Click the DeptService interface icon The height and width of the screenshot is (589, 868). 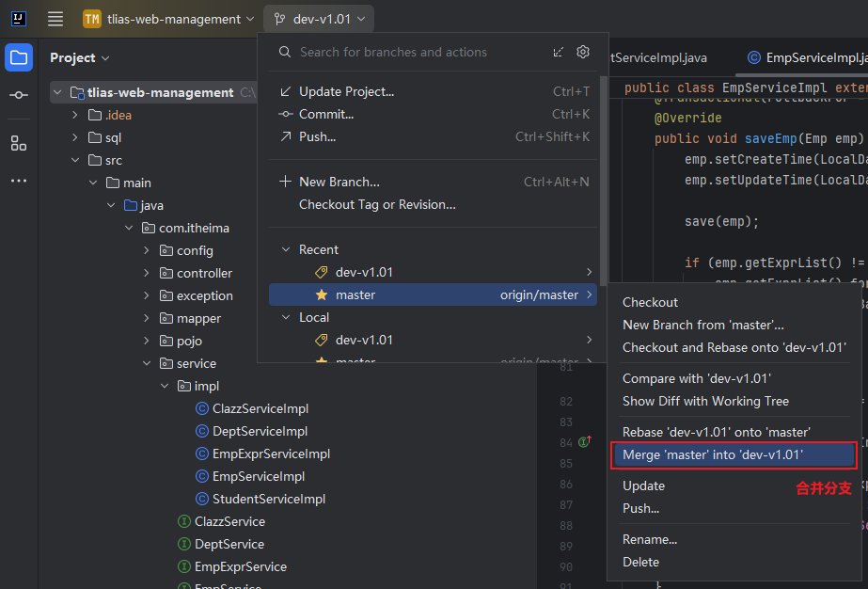[x=184, y=544]
